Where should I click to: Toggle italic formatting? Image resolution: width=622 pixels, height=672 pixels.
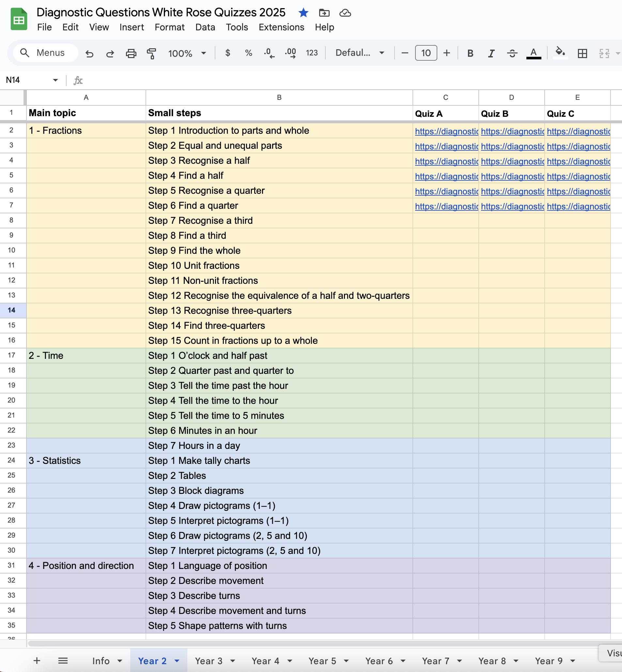(x=491, y=53)
